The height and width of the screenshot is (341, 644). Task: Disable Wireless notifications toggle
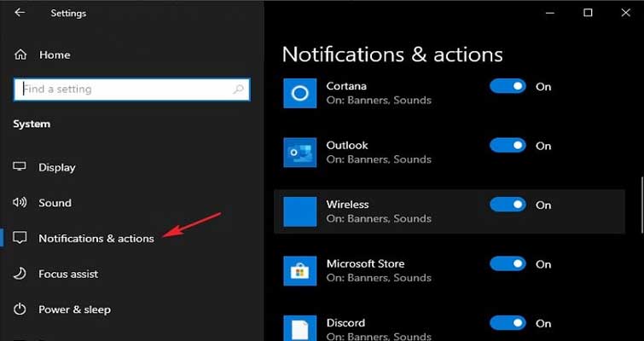508,205
